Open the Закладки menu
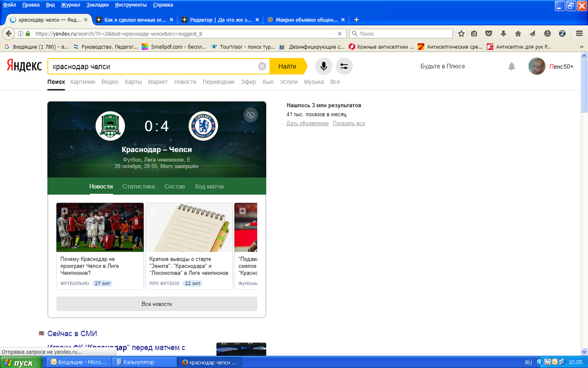The image size is (588, 368). tap(98, 5)
